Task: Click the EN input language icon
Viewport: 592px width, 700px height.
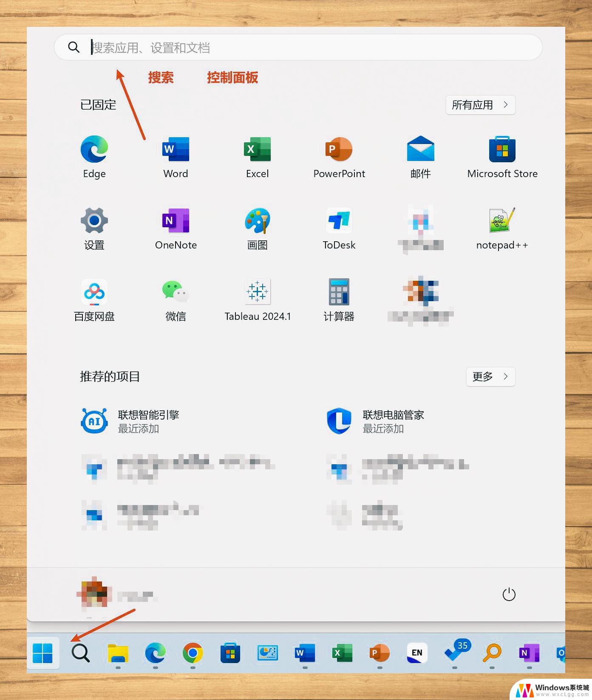Action: click(417, 653)
